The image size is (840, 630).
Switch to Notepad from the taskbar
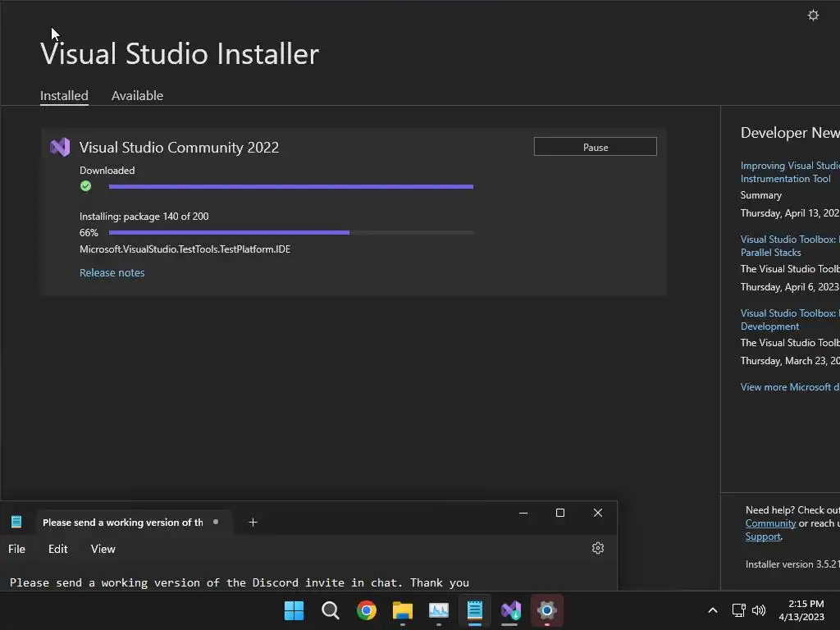pos(475,610)
